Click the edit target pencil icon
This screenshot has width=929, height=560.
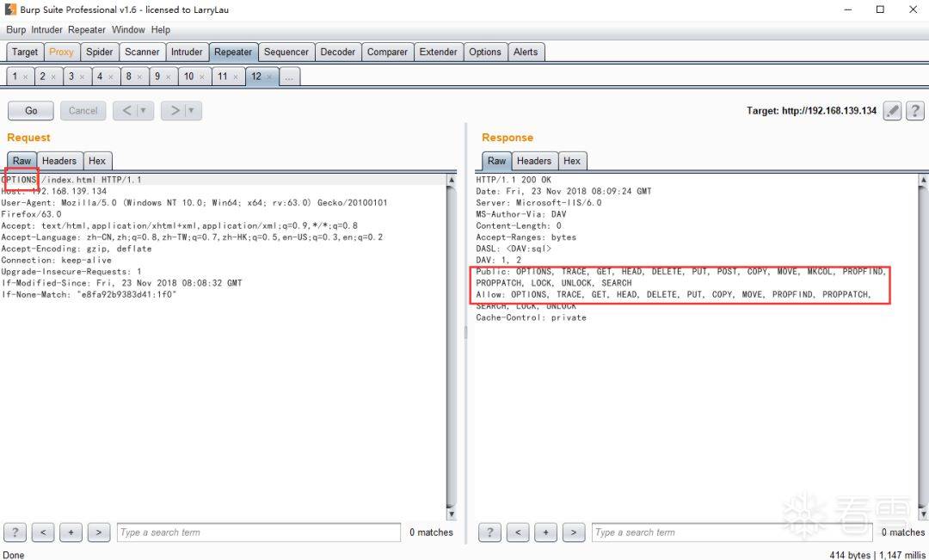point(892,110)
